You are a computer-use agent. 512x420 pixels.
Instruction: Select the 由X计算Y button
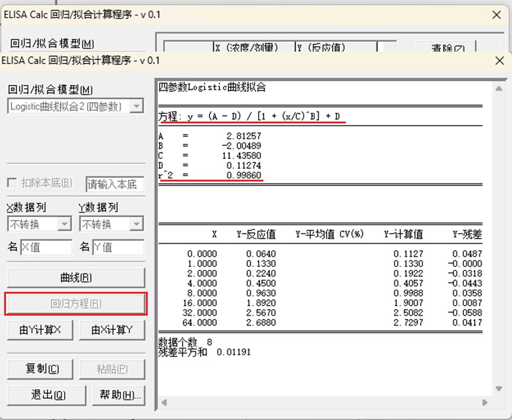pyautogui.click(x=112, y=330)
